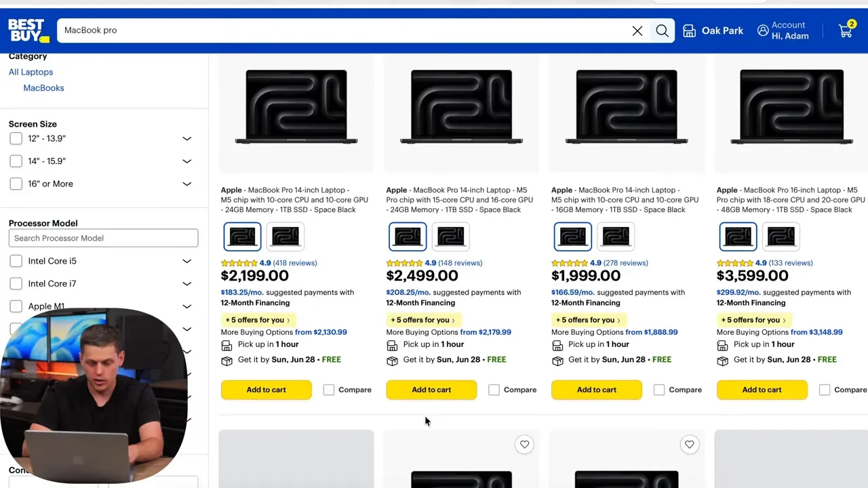Open the 15-core CPU MacBook Pro title
Screen dimensions: 868x488
pyautogui.click(x=460, y=200)
